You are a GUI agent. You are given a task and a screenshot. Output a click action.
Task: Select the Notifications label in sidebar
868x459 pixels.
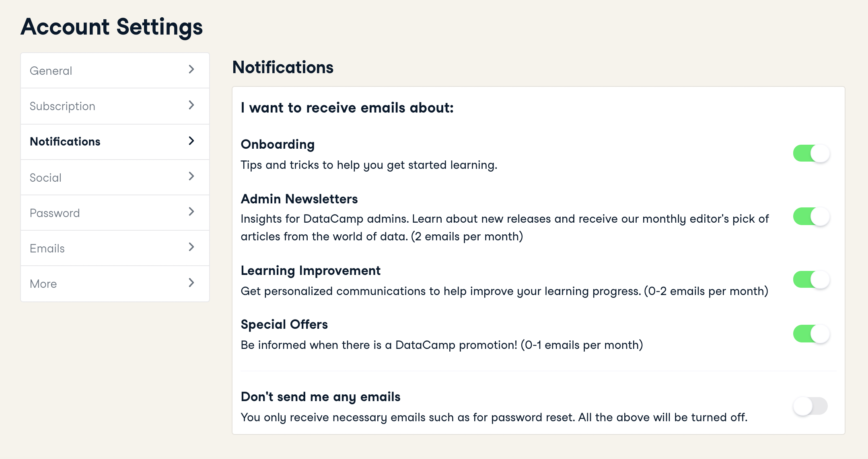[x=65, y=141]
